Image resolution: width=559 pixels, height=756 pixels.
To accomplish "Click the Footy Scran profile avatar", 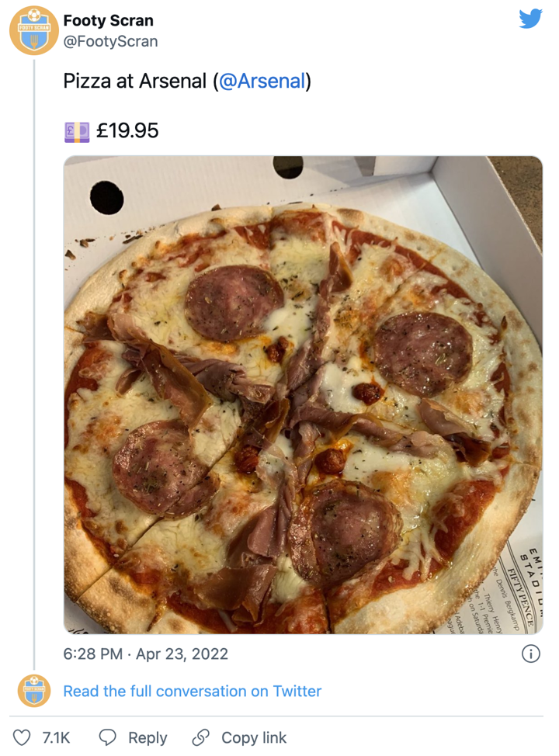I will [x=33, y=30].
